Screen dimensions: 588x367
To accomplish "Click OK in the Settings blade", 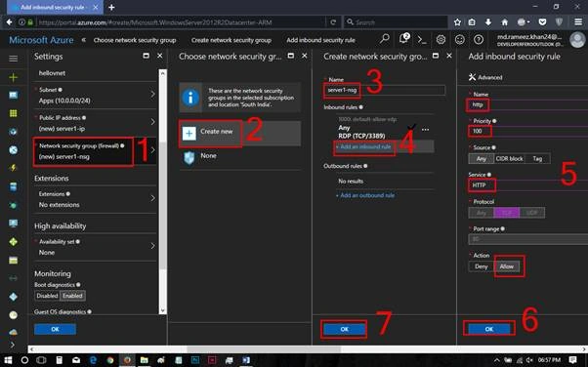I will [55, 329].
